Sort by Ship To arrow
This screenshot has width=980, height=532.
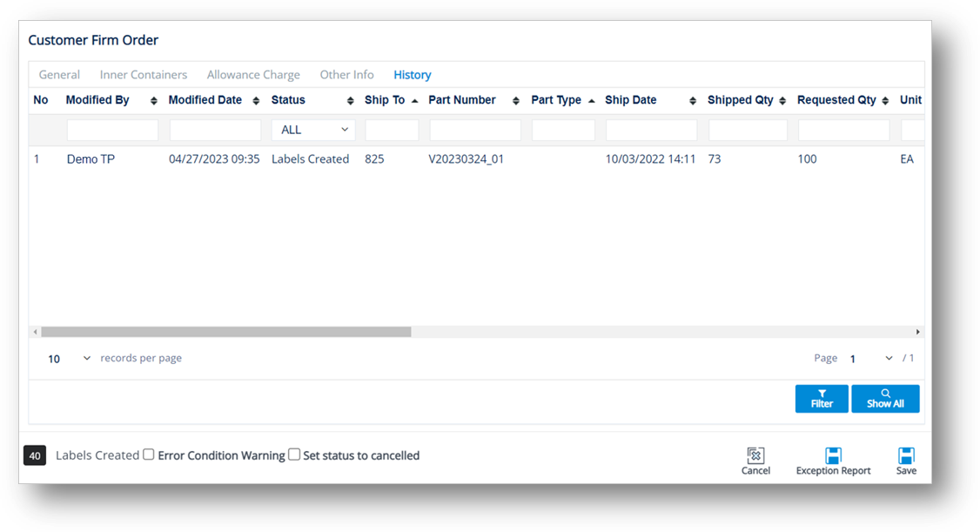414,101
